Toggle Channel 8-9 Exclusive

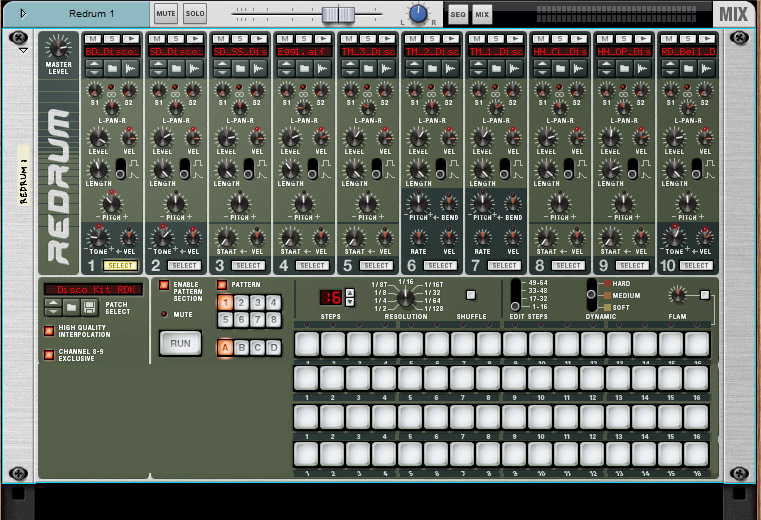pyautogui.click(x=49, y=355)
